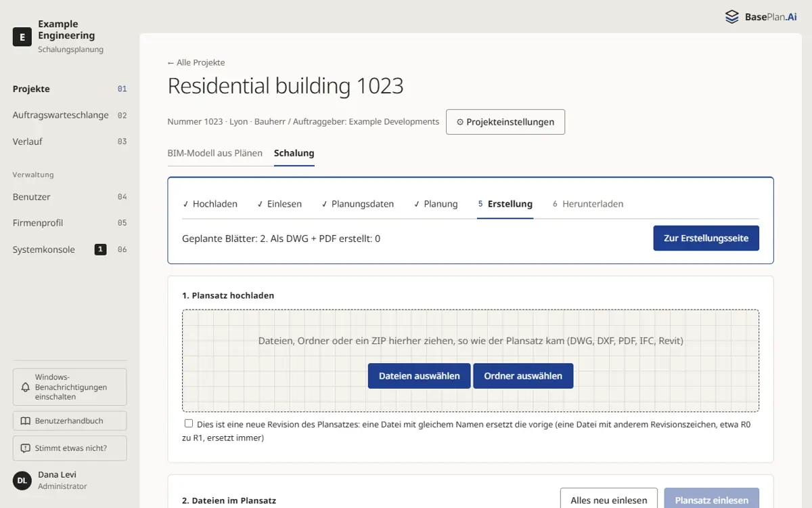Open the Benutzerhandbuch
The height and width of the screenshot is (508, 812).
point(70,421)
